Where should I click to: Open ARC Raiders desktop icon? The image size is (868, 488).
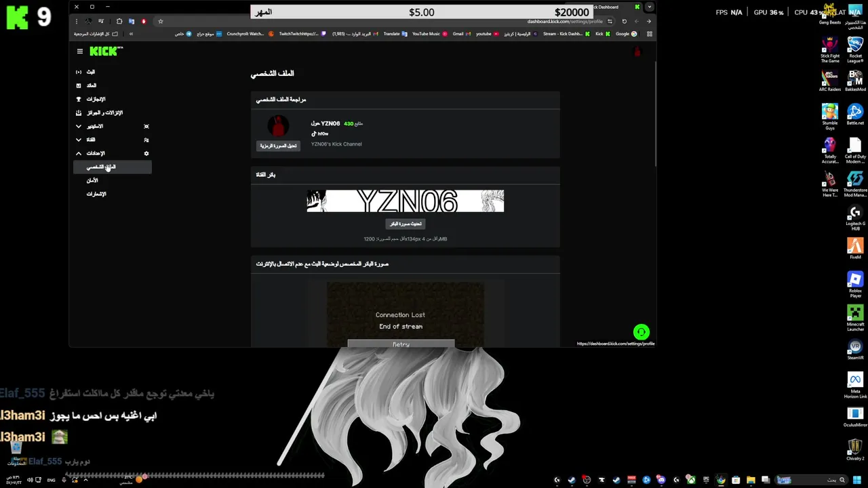(830, 81)
